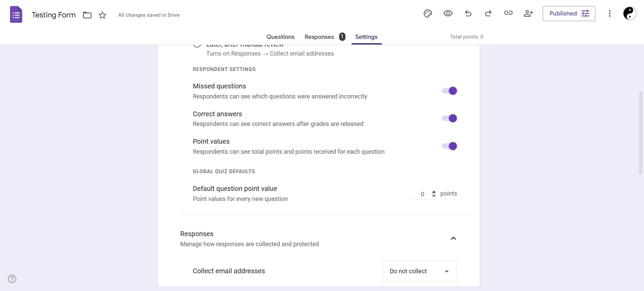This screenshot has height=291, width=644.
Task: Switch to the Questions tab
Action: coord(280,37)
